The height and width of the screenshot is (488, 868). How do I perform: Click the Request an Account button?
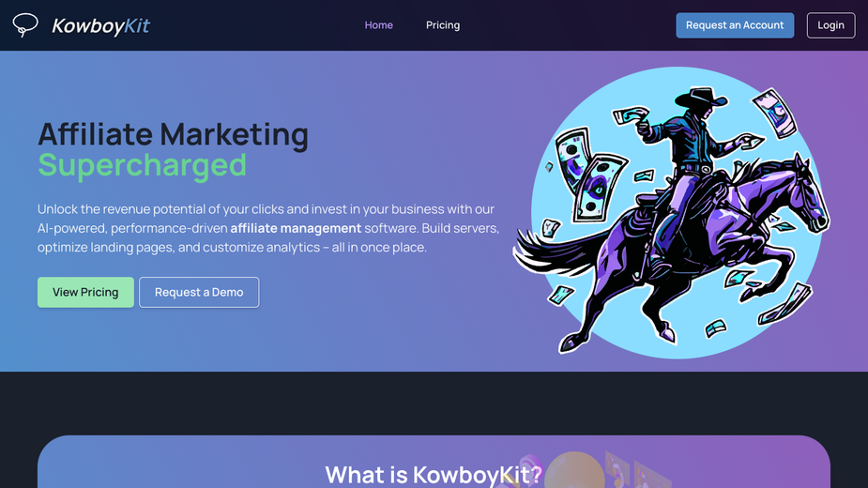(735, 25)
